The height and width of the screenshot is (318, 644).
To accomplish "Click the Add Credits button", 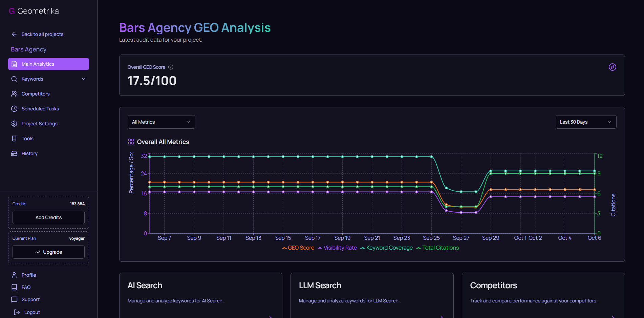I will point(48,217).
